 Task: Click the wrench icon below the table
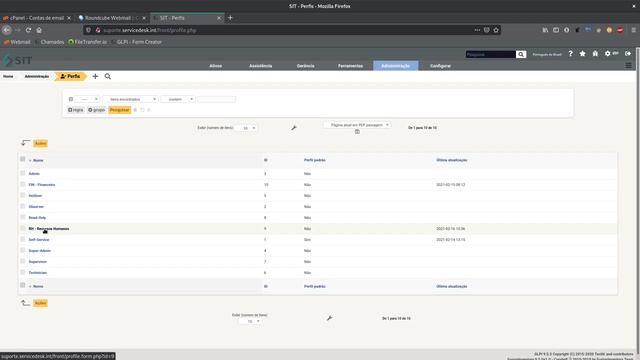329,318
